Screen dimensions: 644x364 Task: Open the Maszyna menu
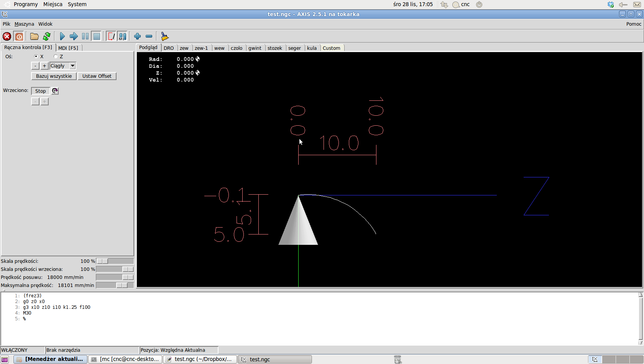(x=24, y=24)
